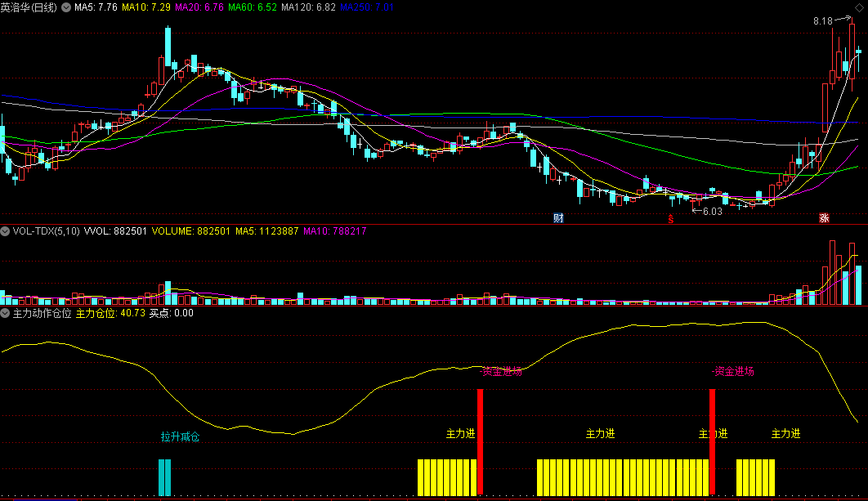Click the blue 财 marker on the chart

558,218
